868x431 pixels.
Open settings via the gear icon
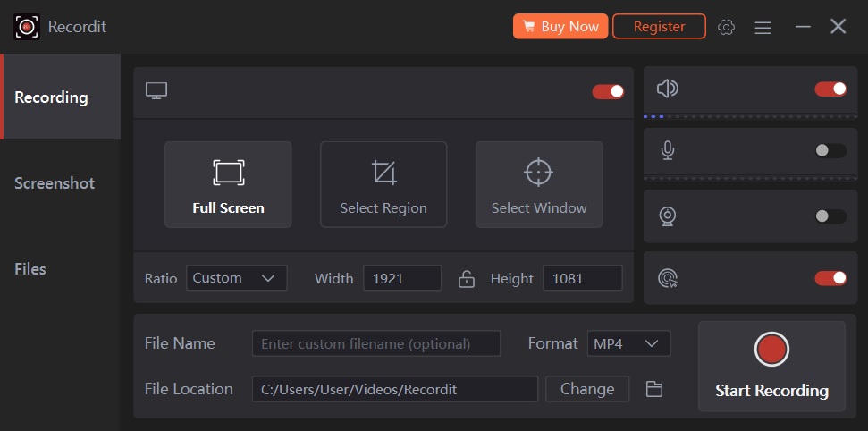point(726,27)
